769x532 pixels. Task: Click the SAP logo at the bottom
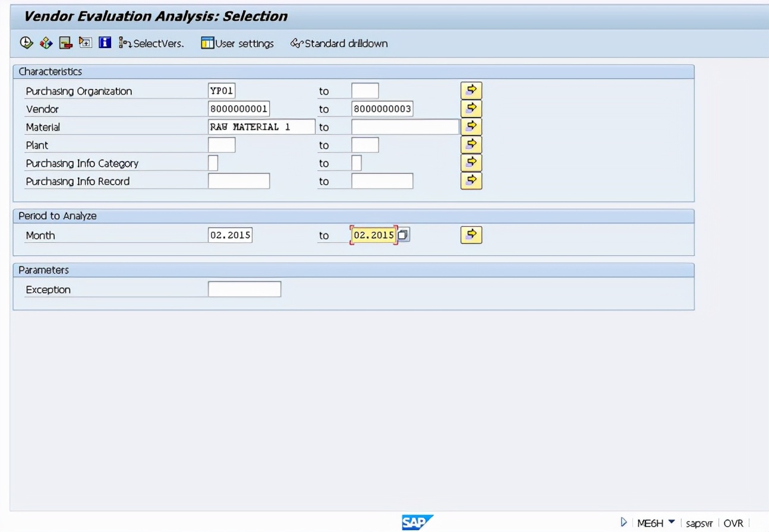point(417,522)
